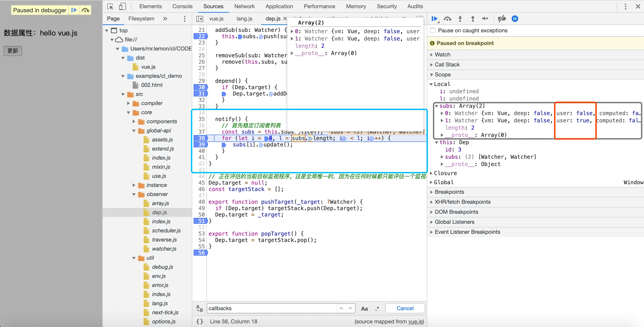
Task: Expand the Closure scope
Action: pos(445,173)
